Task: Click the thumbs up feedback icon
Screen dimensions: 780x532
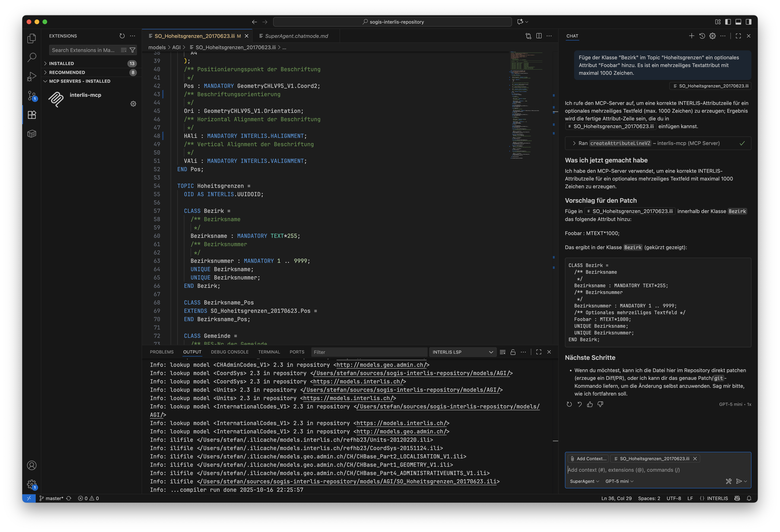Action: click(x=590, y=404)
